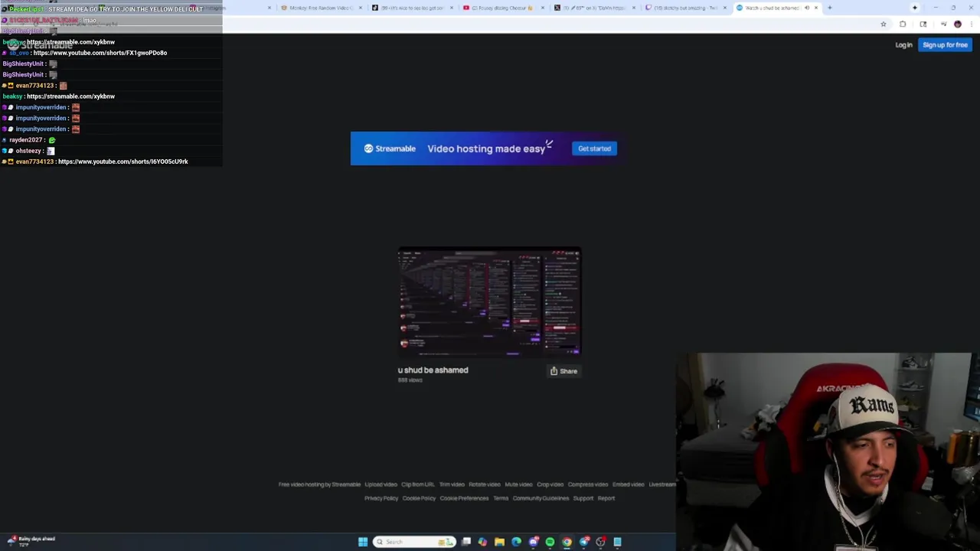Click the '888 views' text under title
Screen dimensions: 980x551
coord(410,380)
